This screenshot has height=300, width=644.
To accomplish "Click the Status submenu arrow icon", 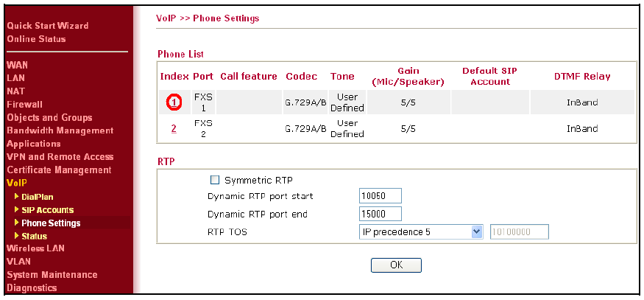I will click(17, 236).
